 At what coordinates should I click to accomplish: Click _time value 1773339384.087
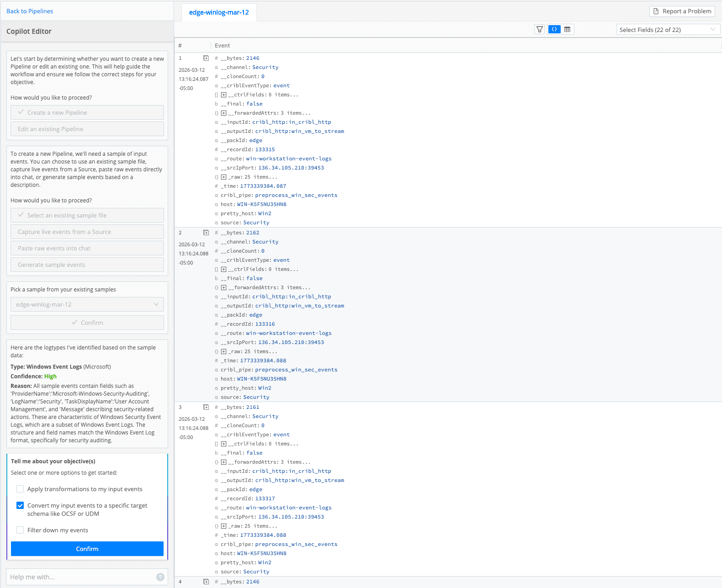(x=263, y=186)
